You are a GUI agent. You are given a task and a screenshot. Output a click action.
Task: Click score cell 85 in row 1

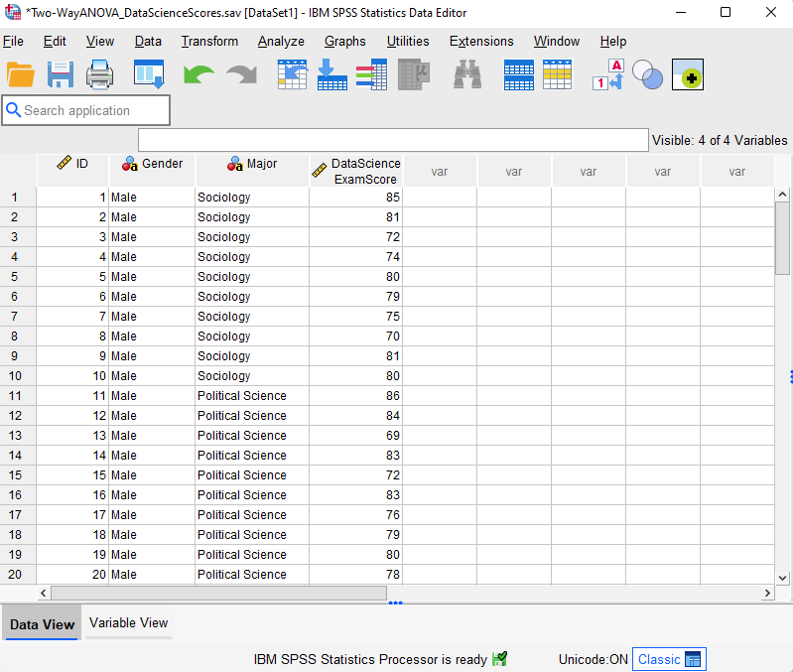356,198
